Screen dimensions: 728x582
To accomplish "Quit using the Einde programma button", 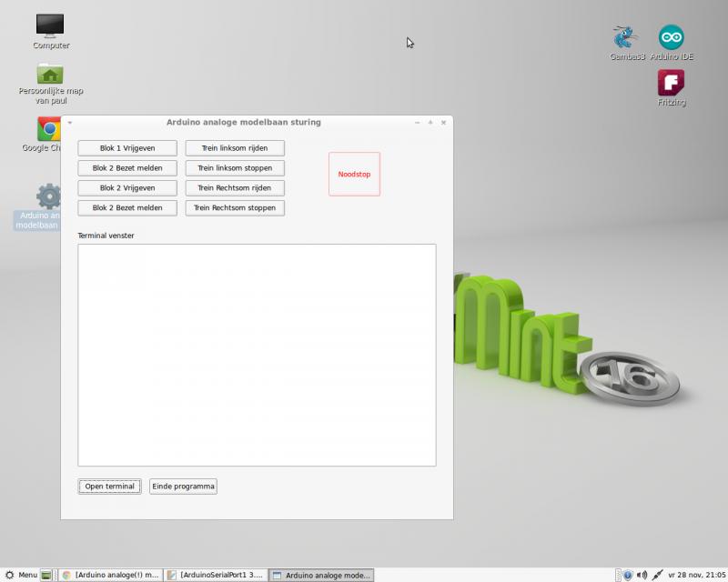I will (x=184, y=487).
